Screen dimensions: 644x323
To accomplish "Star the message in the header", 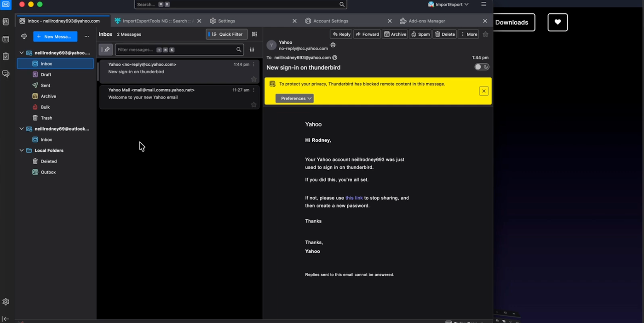I will (x=485, y=34).
